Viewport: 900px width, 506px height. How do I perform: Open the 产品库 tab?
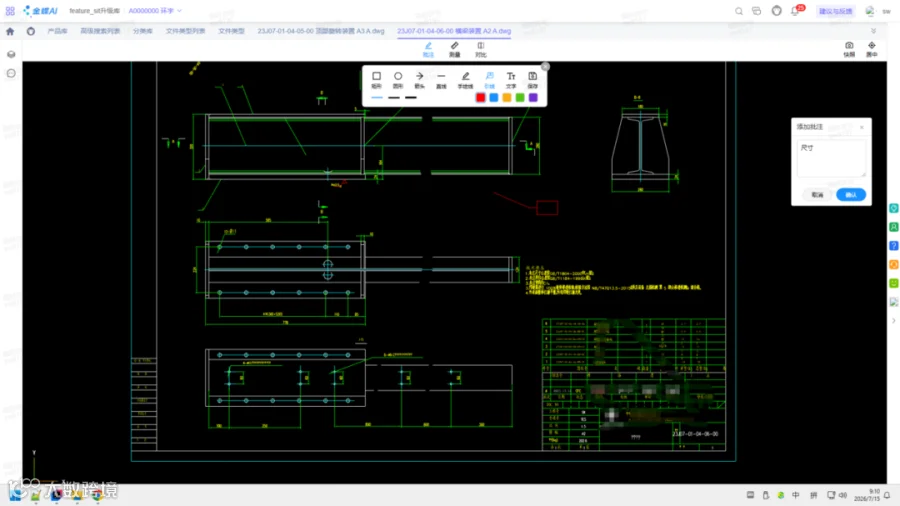click(57, 31)
